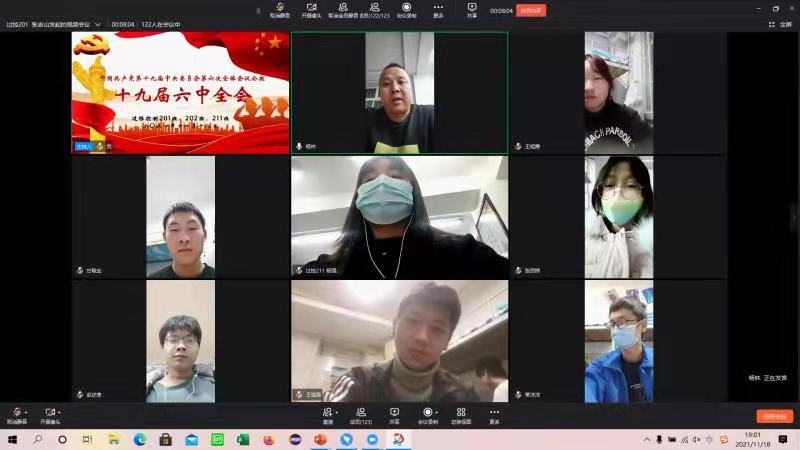The width and height of the screenshot is (800, 450).
Task: Open Members (123) list in bottom toolbar
Action: (x=361, y=413)
